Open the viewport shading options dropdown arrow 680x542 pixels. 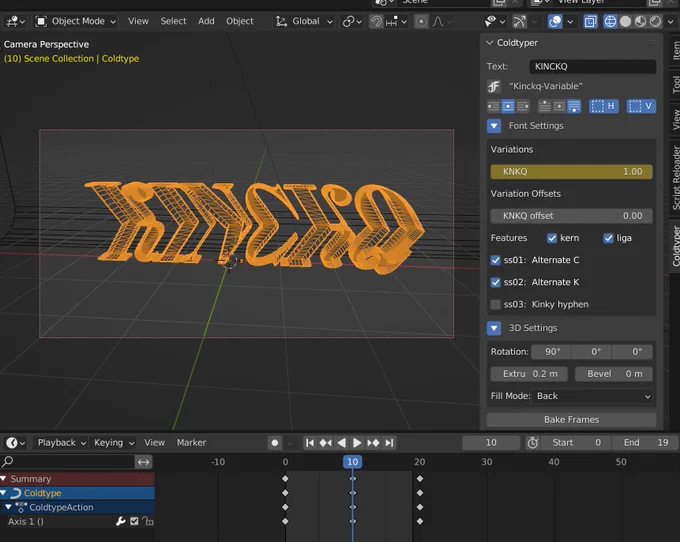670,21
